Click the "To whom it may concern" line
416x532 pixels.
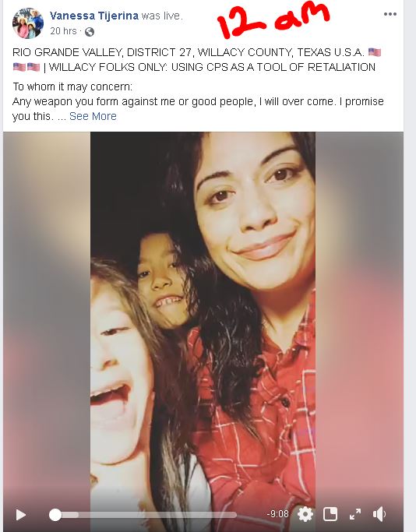coord(72,86)
